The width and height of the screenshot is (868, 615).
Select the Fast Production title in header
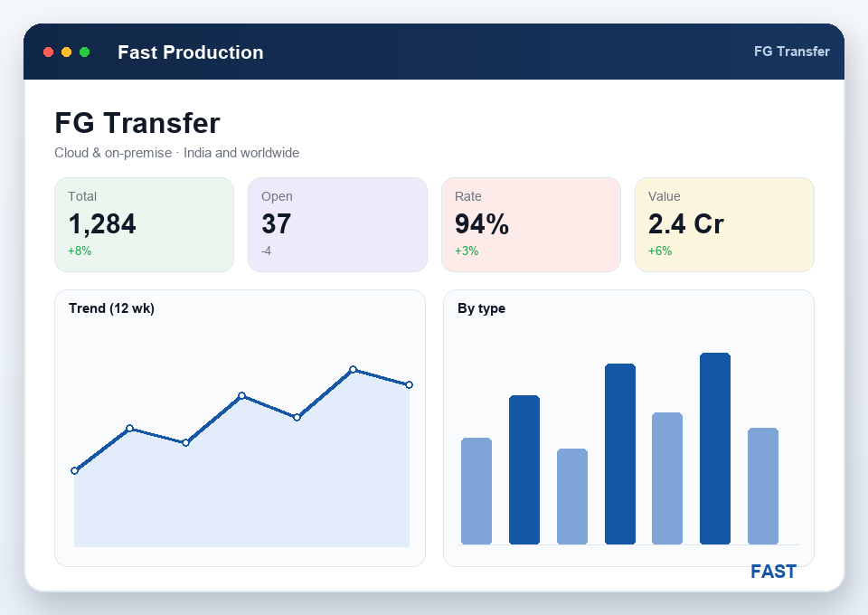pos(191,52)
